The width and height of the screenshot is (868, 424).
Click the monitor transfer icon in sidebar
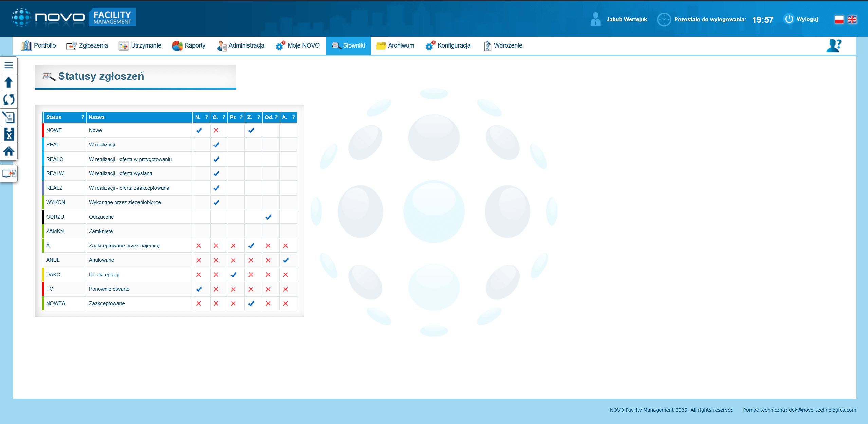(x=9, y=174)
